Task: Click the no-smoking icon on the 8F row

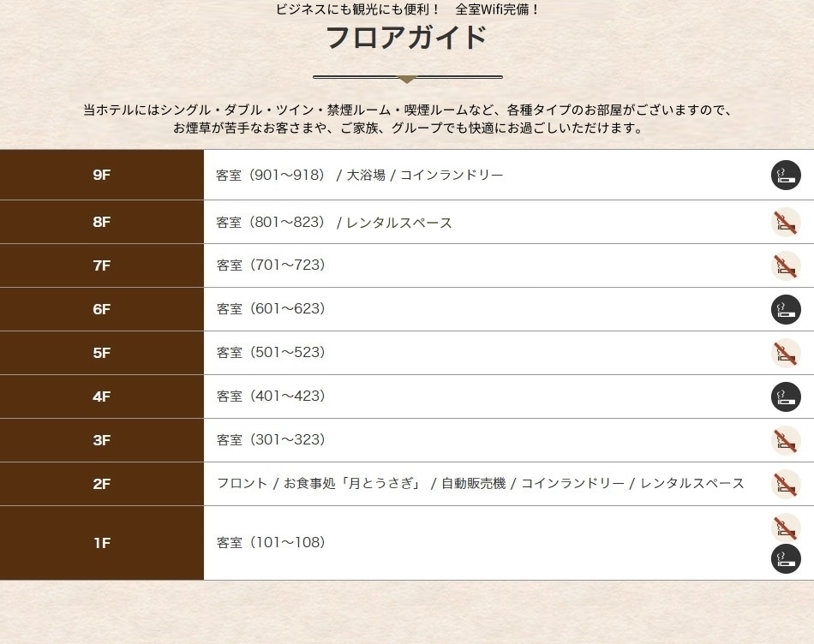Action: [x=786, y=222]
